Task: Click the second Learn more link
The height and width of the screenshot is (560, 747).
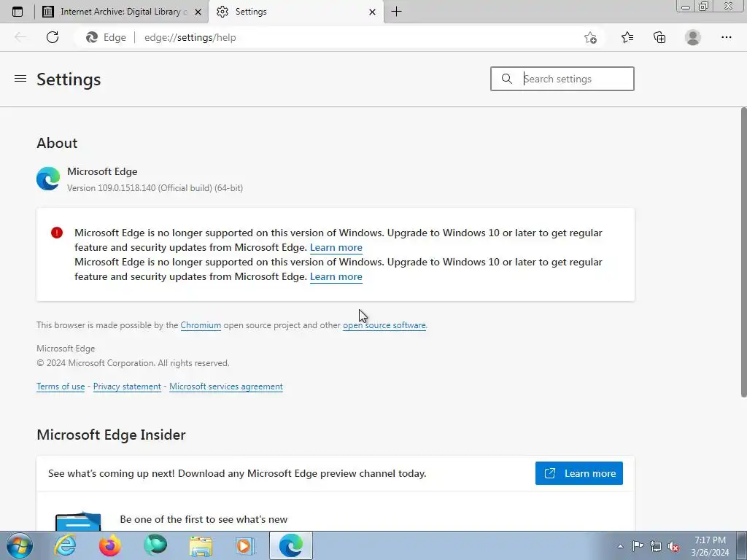Action: [336, 276]
